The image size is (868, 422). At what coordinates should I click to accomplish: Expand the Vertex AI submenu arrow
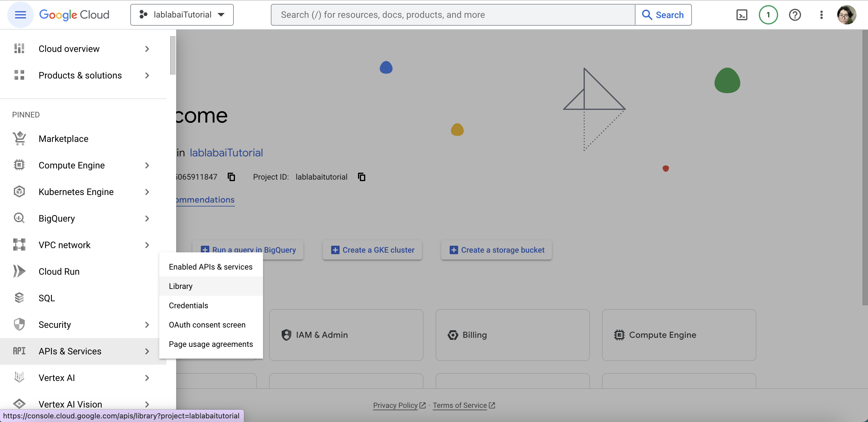tap(147, 378)
